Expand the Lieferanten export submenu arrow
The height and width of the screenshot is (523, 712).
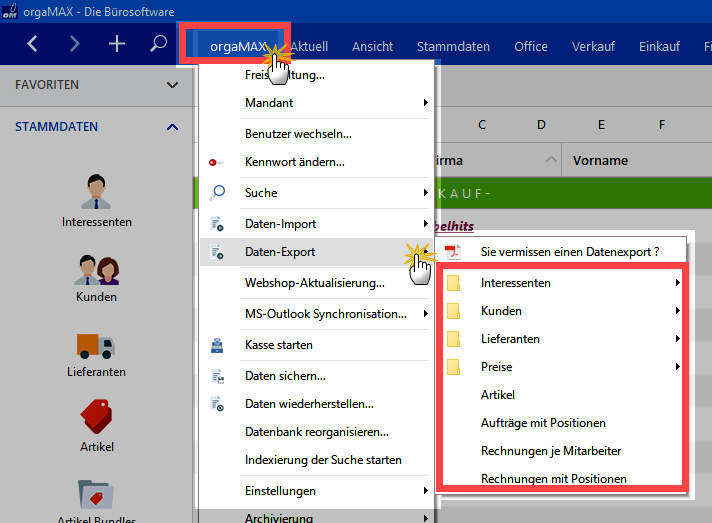[x=677, y=339]
